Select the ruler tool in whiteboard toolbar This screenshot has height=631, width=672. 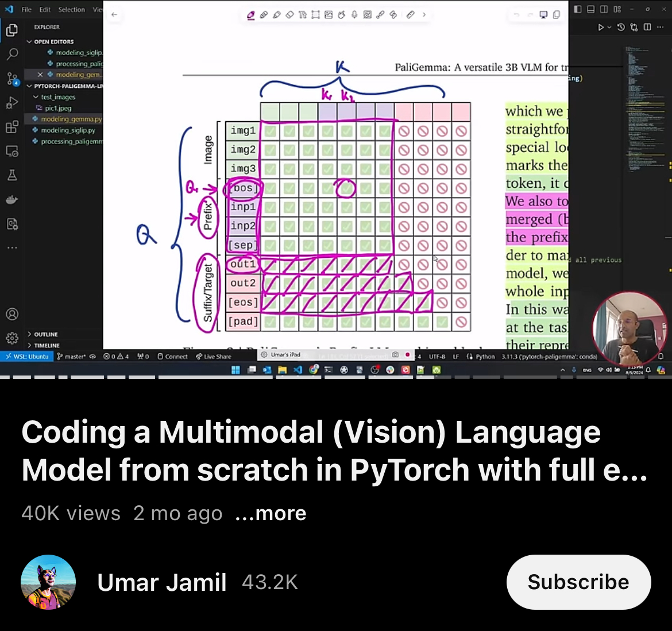(x=411, y=15)
